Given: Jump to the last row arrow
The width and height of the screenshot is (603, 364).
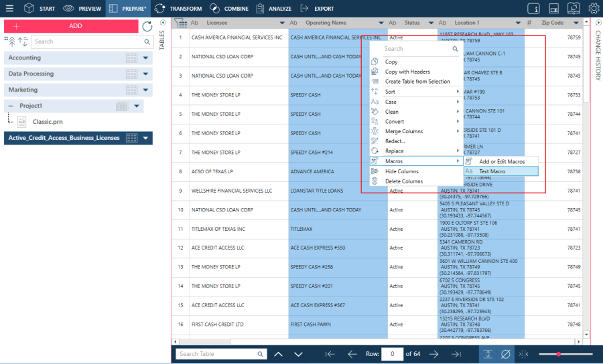Looking at the screenshot, I should (456, 354).
